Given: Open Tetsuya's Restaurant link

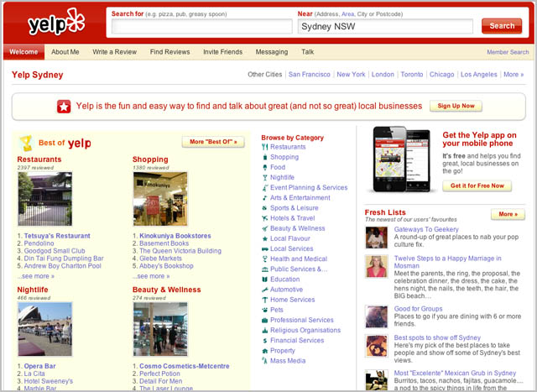Looking at the screenshot, I should coord(57,236).
